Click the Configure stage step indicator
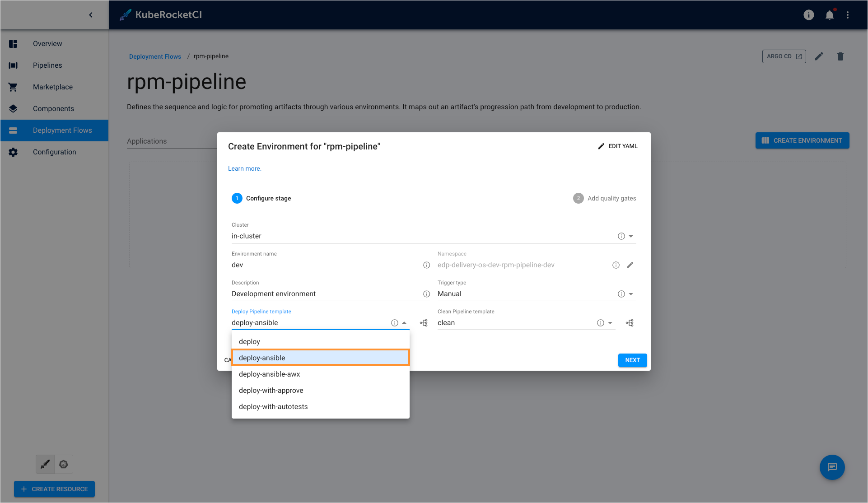This screenshot has width=868, height=503. (237, 198)
